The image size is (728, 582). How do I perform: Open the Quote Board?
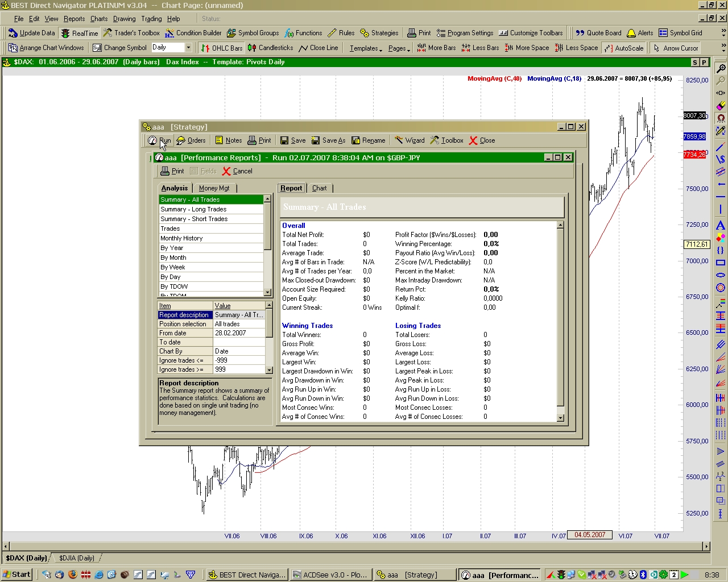coord(598,33)
